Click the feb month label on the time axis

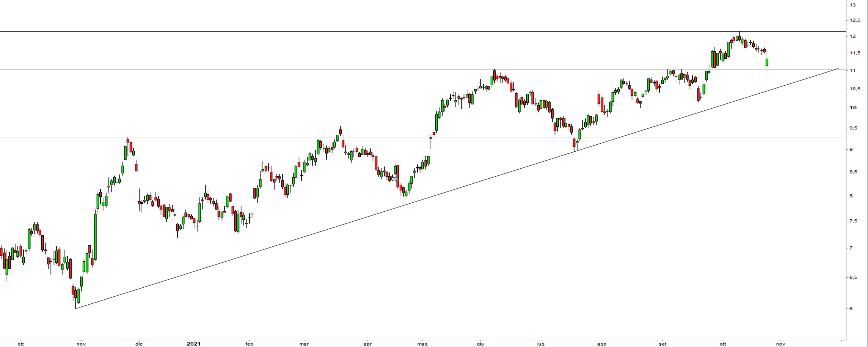pos(249,344)
